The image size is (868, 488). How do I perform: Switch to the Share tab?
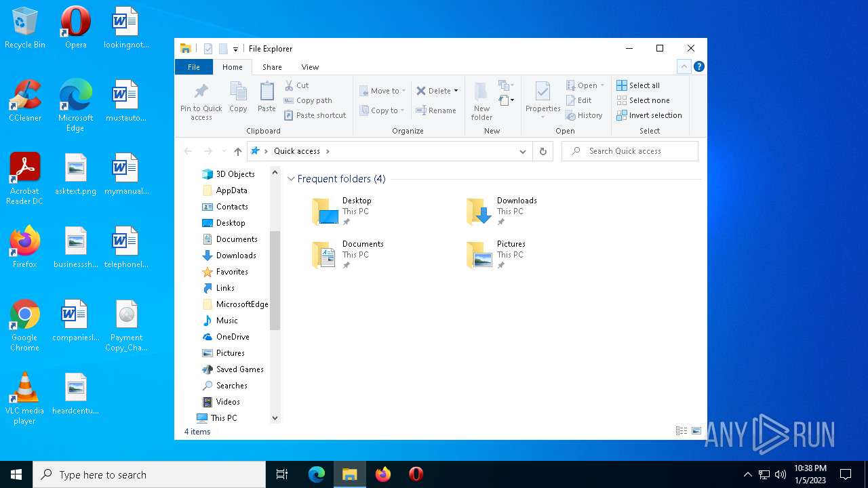click(x=272, y=67)
